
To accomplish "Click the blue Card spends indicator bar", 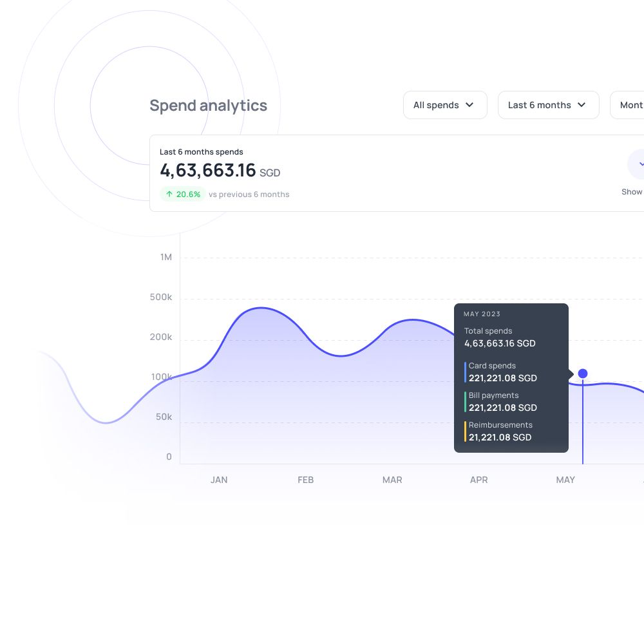I will pyautogui.click(x=466, y=372).
